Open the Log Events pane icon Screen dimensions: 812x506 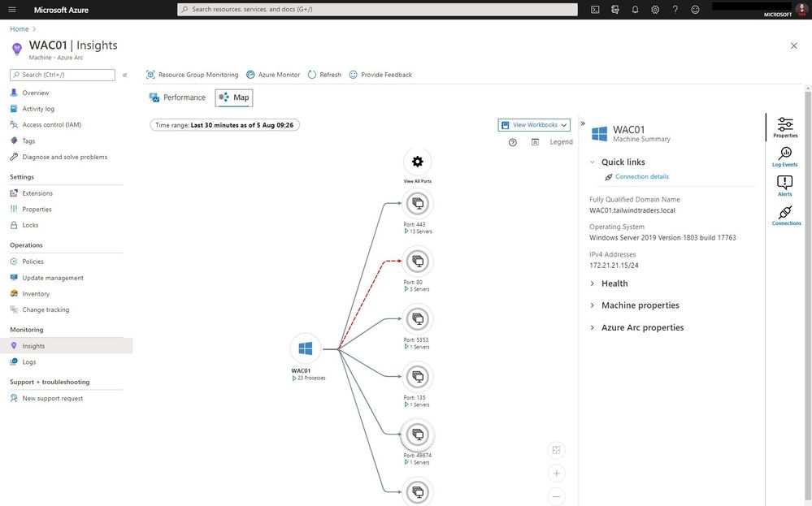tap(785, 157)
